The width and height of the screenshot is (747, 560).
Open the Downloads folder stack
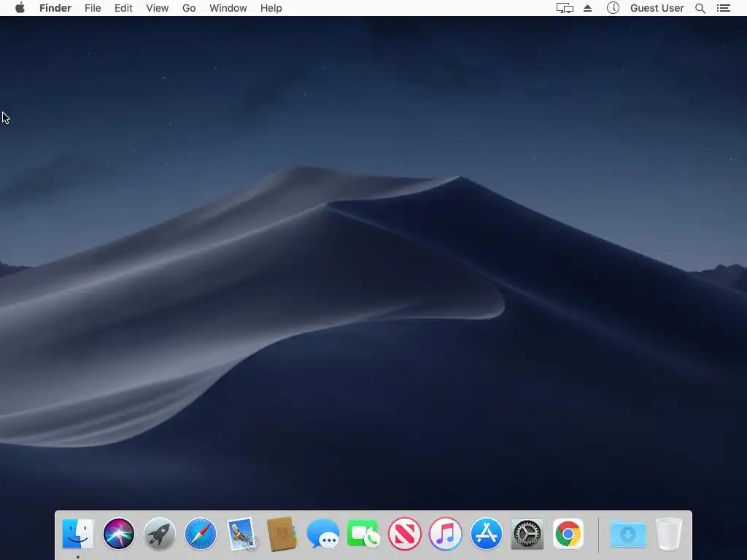tap(628, 534)
